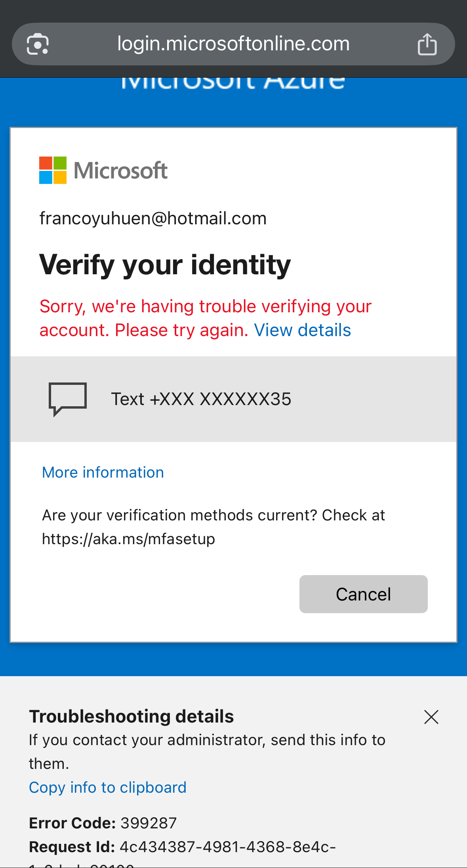This screenshot has width=467, height=868.
Task: Select the Error Code 399287 line
Action: pyautogui.click(x=103, y=823)
